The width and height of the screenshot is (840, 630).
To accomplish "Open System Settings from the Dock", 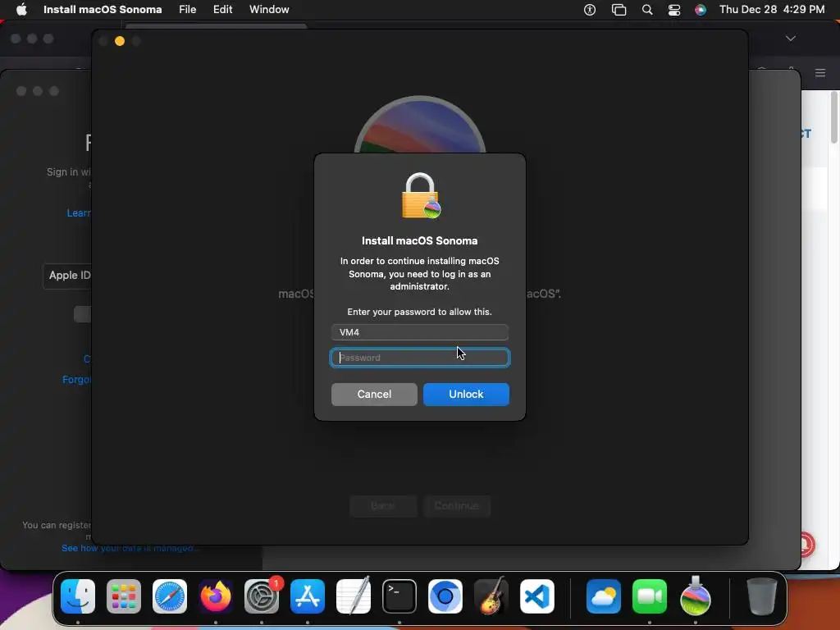I will pos(262,596).
